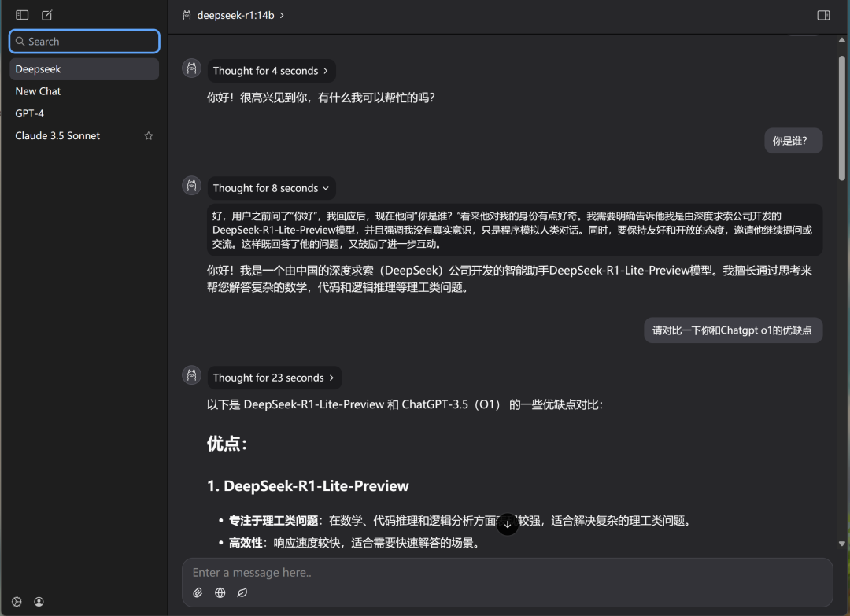Toggle star on Claude 3.5 Sonnet

coord(149,135)
